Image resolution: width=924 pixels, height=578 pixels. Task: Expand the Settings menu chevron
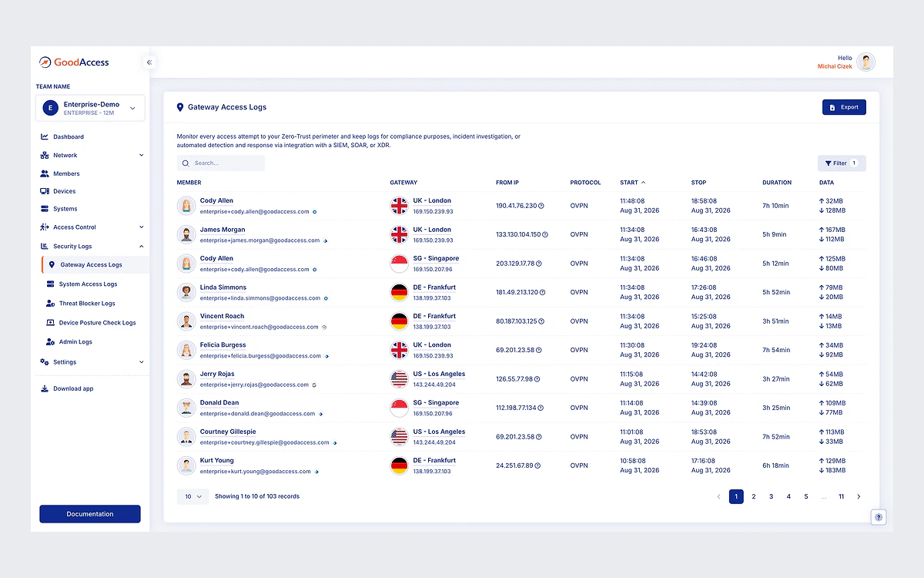[141, 362]
